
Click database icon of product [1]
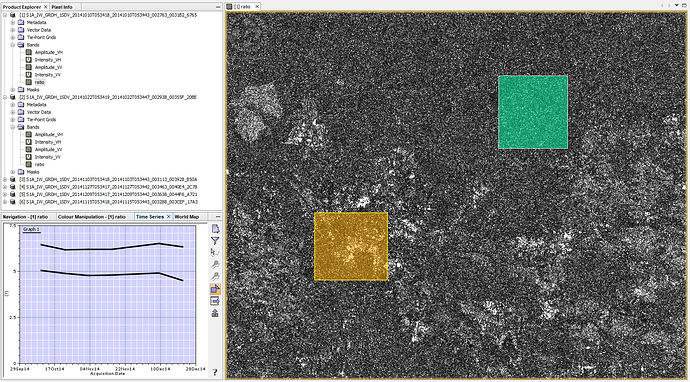point(13,15)
